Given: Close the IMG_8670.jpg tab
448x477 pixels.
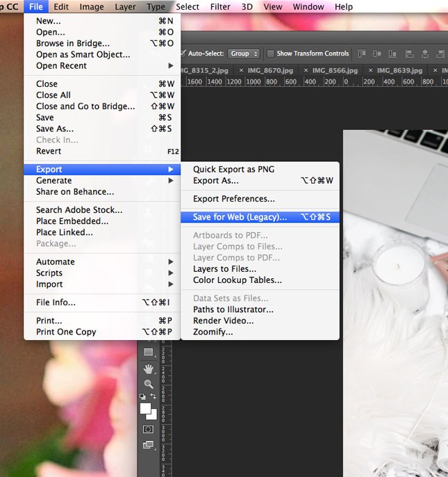Looking at the screenshot, I should pyautogui.click(x=241, y=70).
